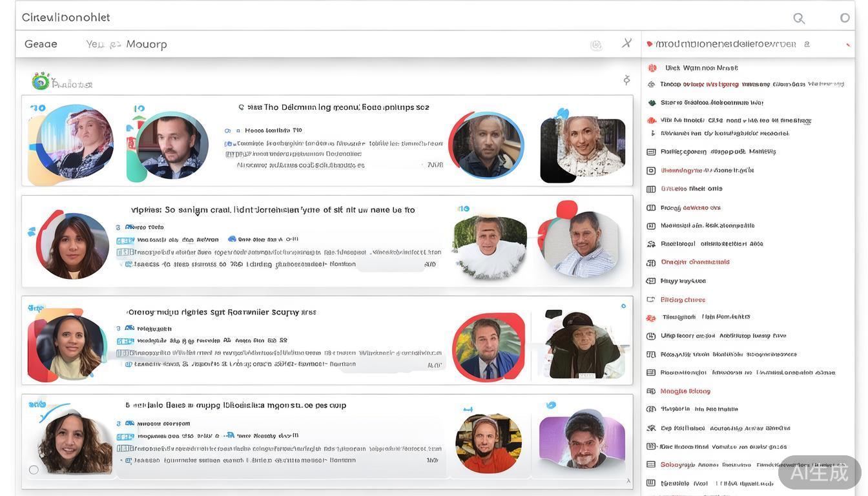Viewport: 868px width, 496px height.
Task: Select the radio circle in the bottom card's corner
Action: 34,470
